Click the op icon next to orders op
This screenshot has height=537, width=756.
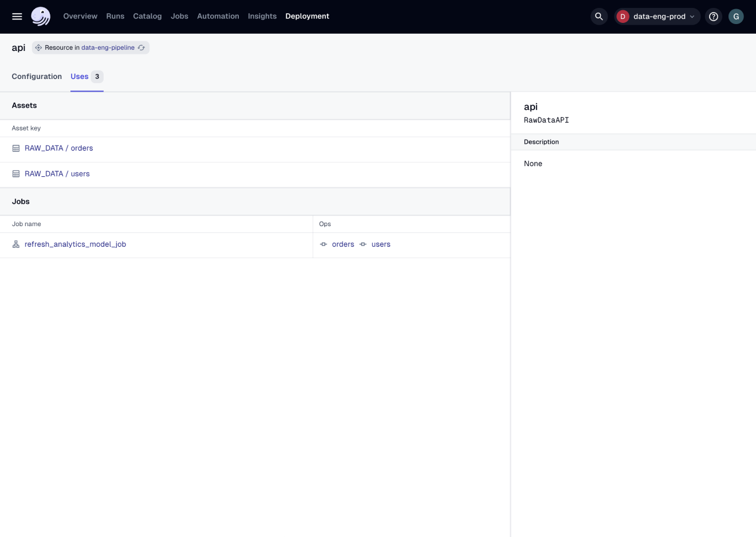click(x=324, y=244)
